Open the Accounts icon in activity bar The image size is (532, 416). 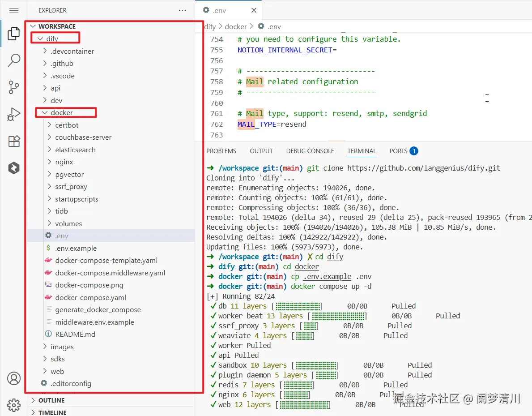tap(13, 378)
